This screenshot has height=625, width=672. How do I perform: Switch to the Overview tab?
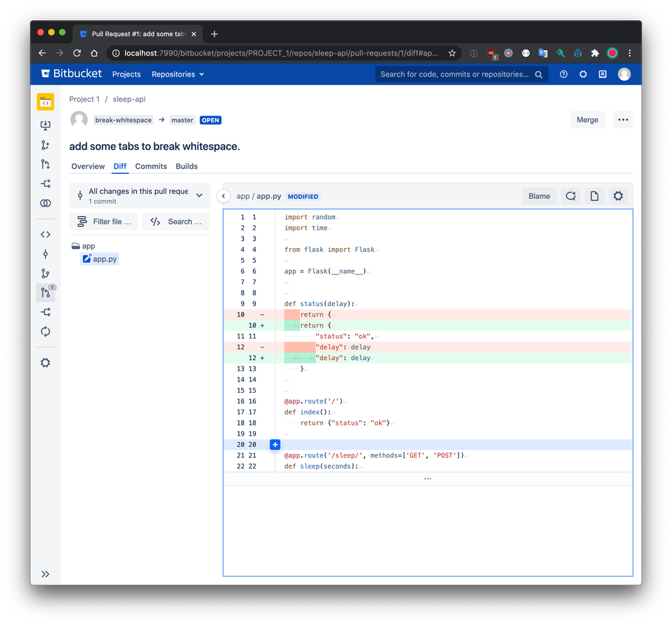[x=88, y=166]
